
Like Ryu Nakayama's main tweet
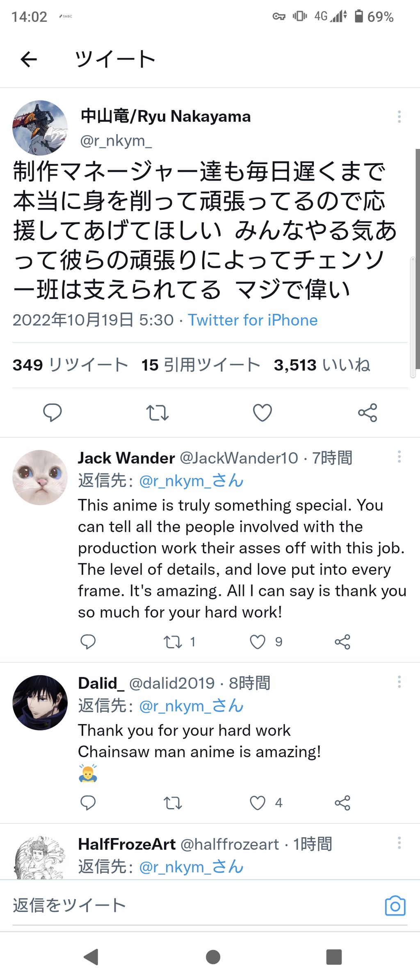(262, 413)
